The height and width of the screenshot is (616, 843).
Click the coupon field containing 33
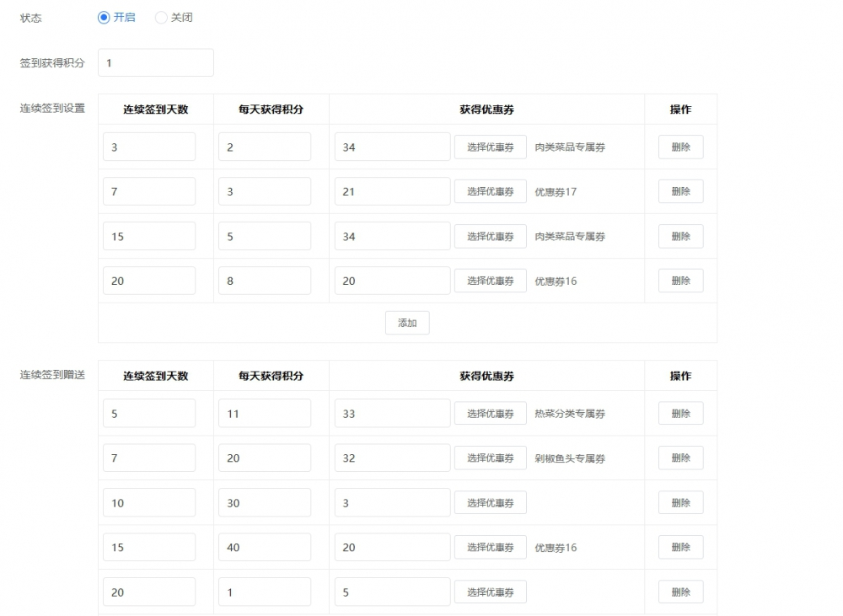pyautogui.click(x=392, y=414)
